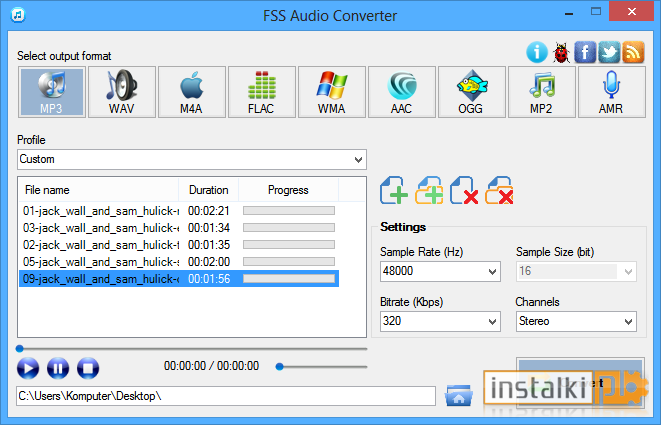Select the 03-jack_wall_and_sam_hulick file row
This screenshot has height=425, width=661.
pyautogui.click(x=179, y=228)
